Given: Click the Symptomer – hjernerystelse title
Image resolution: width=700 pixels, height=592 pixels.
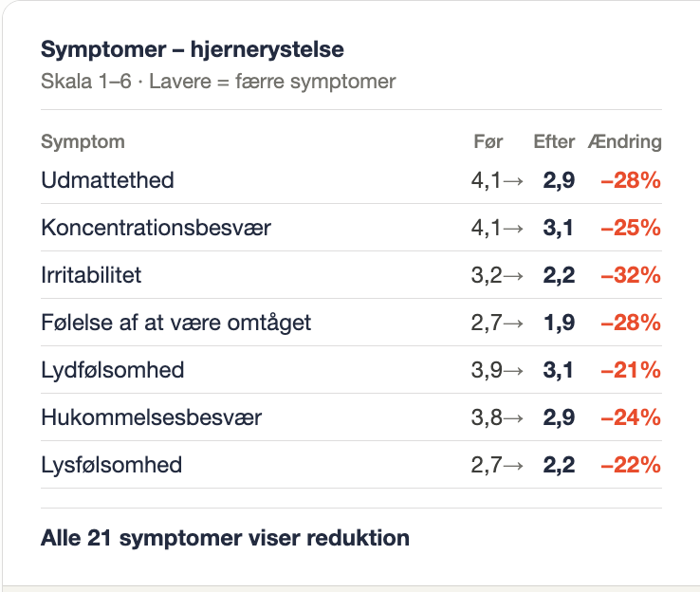Looking at the screenshot, I should tap(192, 49).
